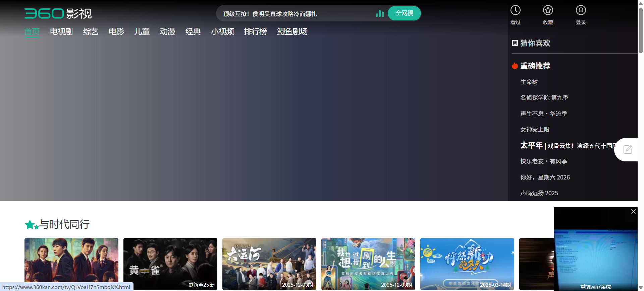The width and height of the screenshot is (644, 291).
Task: Open the 黄雀 poster thumbnail
Action: tap(170, 264)
